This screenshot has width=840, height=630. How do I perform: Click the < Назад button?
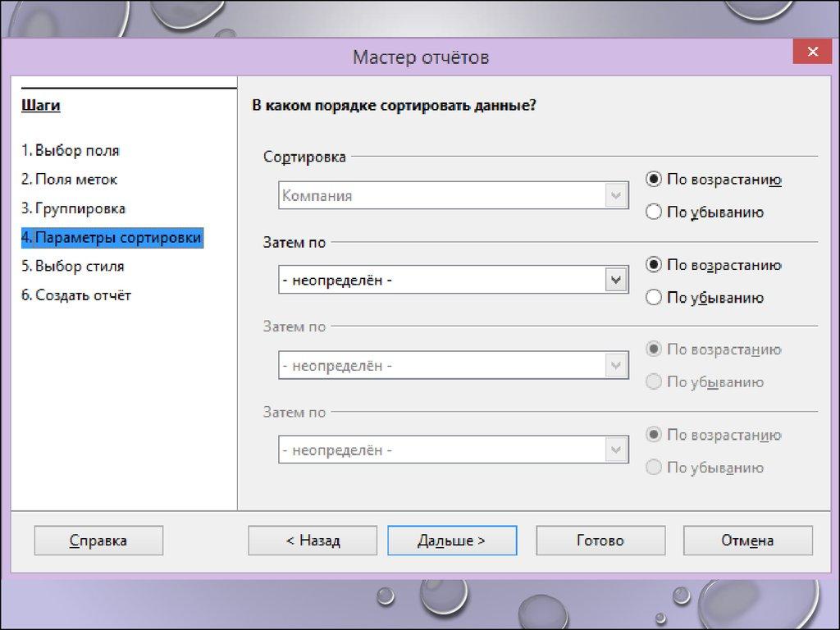coord(313,541)
